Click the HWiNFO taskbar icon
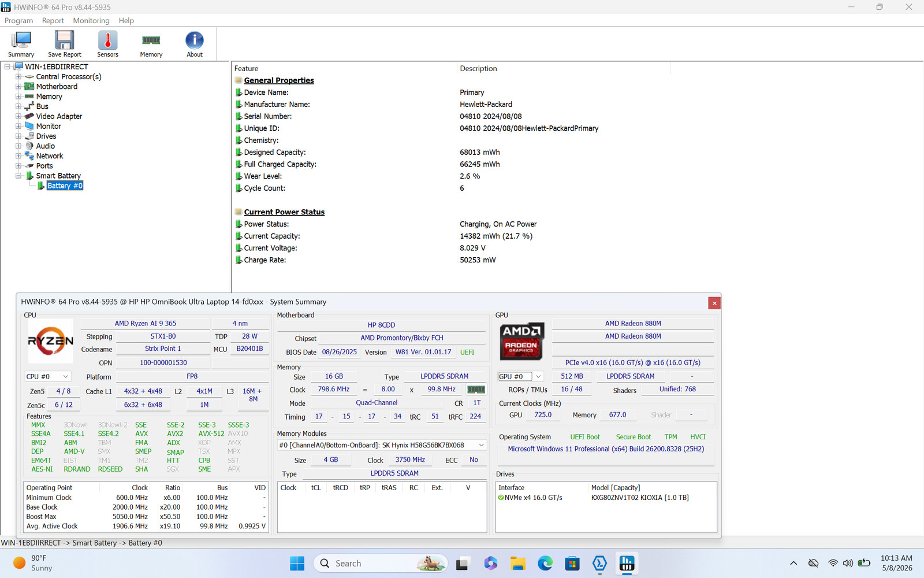 pos(627,563)
